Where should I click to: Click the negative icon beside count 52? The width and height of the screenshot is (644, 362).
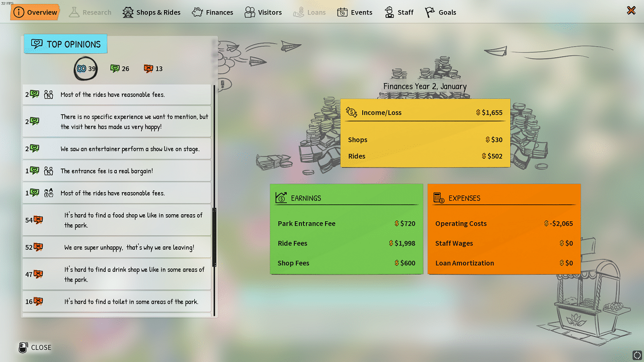(38, 247)
